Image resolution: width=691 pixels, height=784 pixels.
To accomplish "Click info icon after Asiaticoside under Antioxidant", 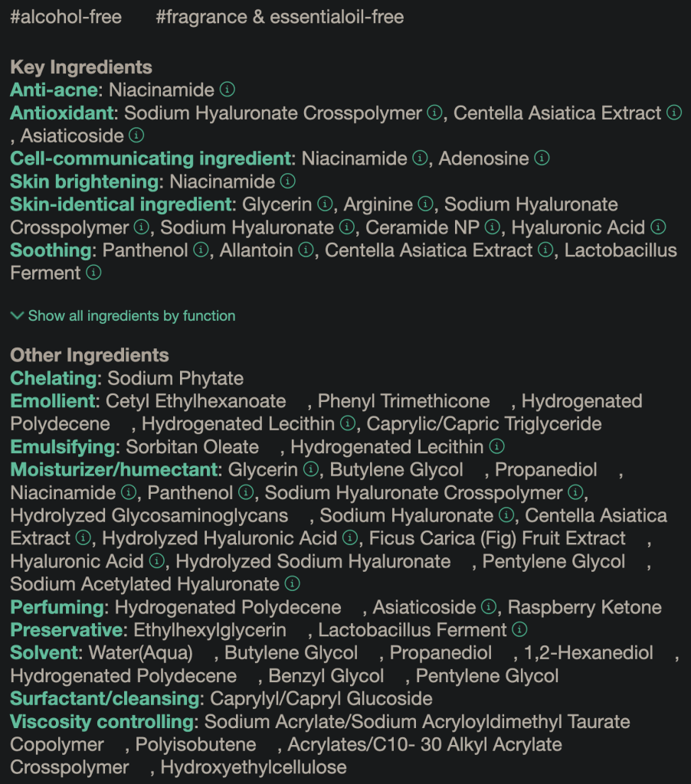I will pos(136,136).
